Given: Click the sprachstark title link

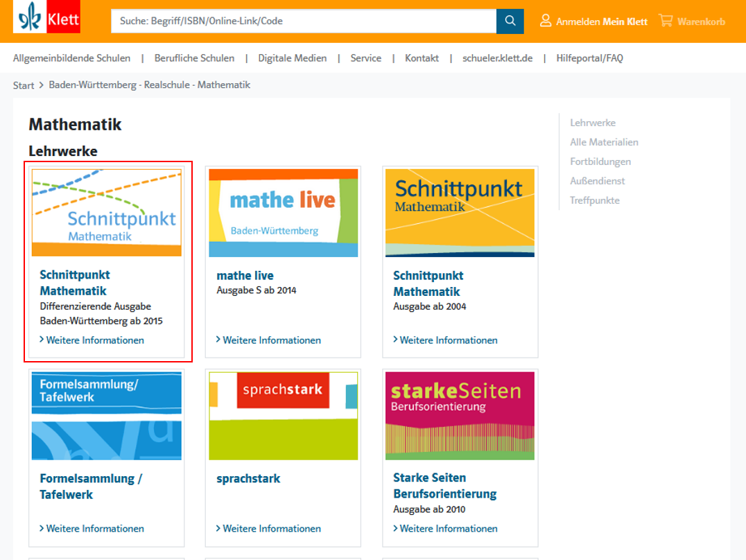Looking at the screenshot, I should click(x=248, y=479).
